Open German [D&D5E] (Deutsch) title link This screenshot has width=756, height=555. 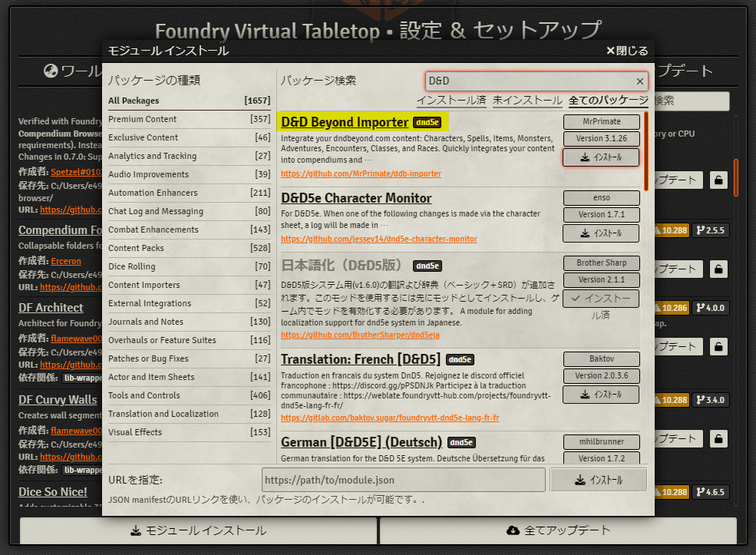tap(361, 442)
